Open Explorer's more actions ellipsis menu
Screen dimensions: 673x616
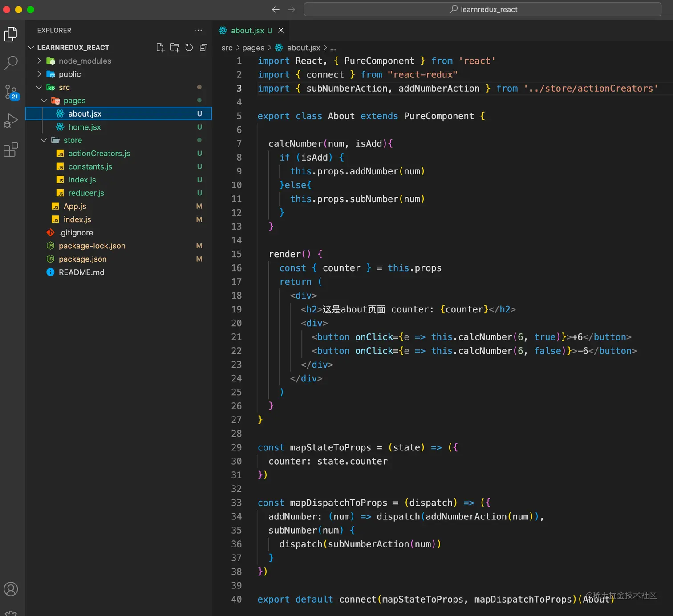pyautogui.click(x=198, y=31)
